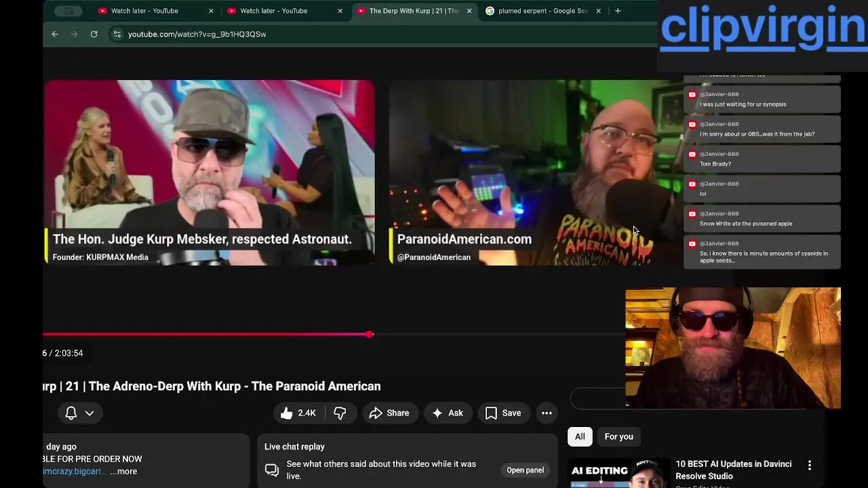Screen dimensions: 868x488
Task: Open a new browser tab
Action: pos(617,11)
